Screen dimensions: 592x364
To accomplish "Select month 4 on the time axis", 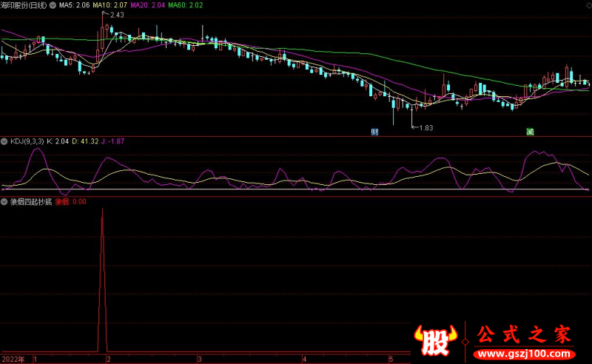I will pyautogui.click(x=304, y=359).
